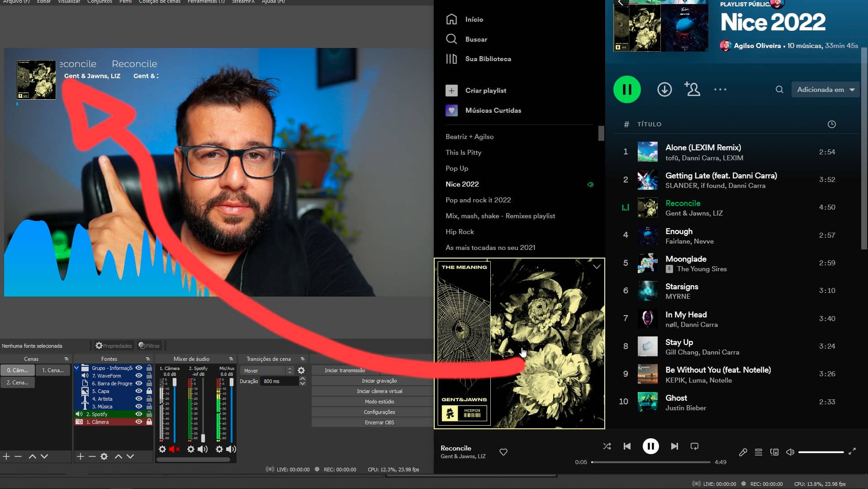Open the playlist more options dots
The width and height of the screenshot is (868, 489).
720,90
